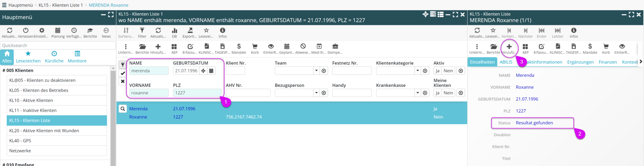Viewport: 644px width, 166px height.
Task: Click the Mandate dollar icon in list toolbar
Action: pos(239,47)
